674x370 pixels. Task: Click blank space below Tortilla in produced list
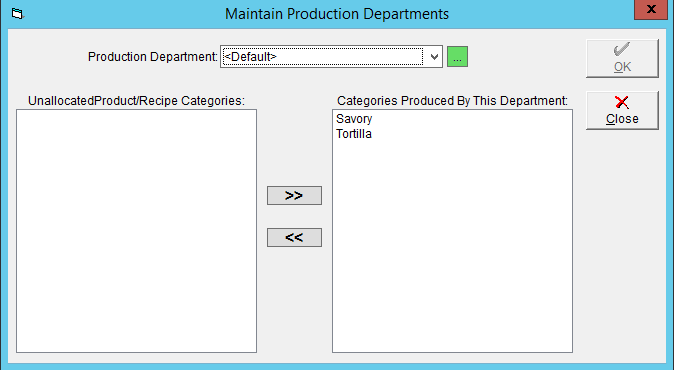[452, 245]
